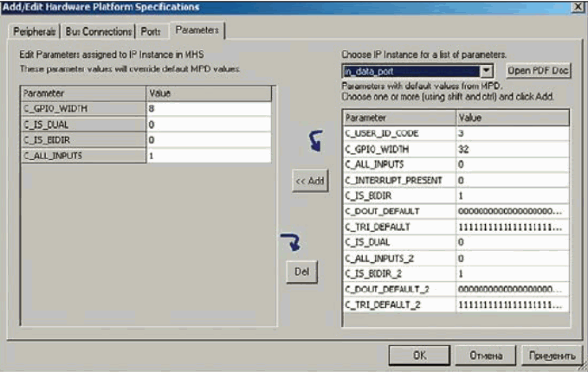Select the C_DOUT_DEFAULT parameter row
The height and width of the screenshot is (372, 588).
click(x=398, y=211)
